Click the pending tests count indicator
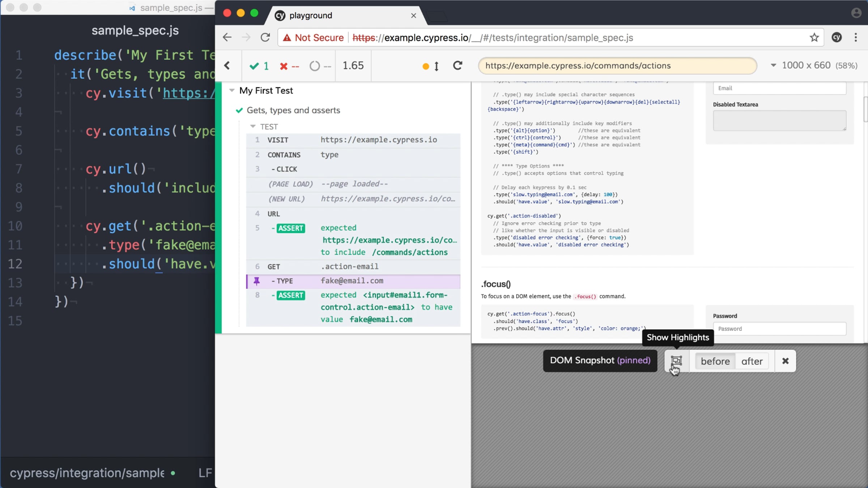The image size is (868, 488). pos(320,66)
